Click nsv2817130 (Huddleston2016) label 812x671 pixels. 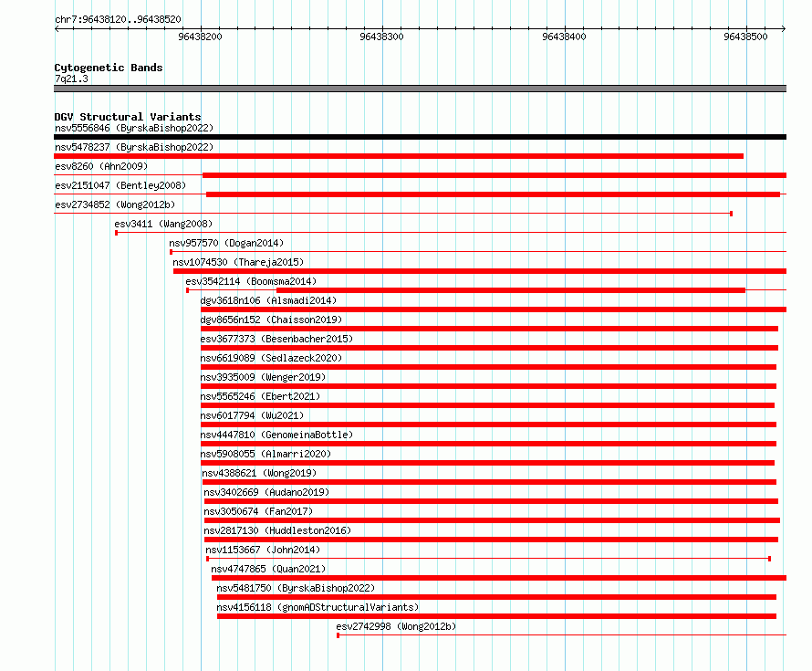277,530
